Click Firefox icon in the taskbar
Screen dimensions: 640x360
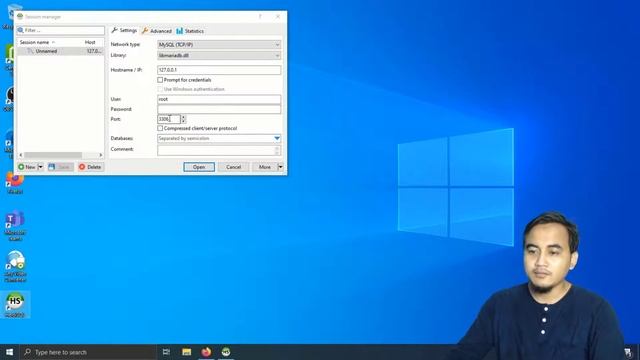click(206, 352)
